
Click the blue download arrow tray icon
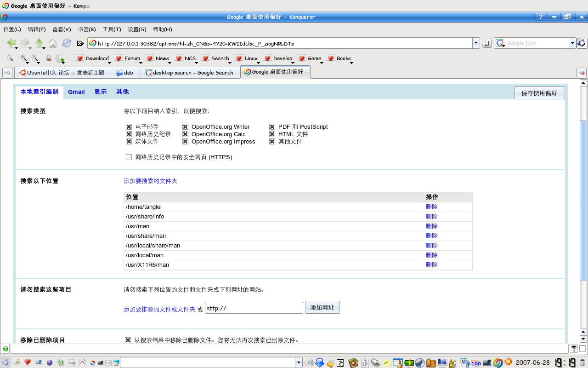320,363
